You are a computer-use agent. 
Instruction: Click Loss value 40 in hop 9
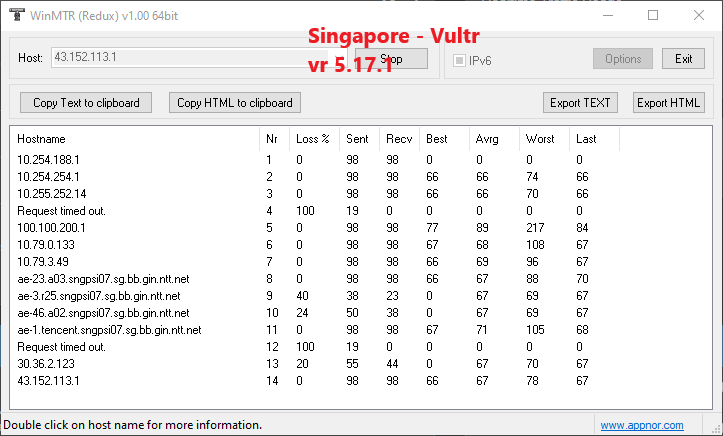[302, 296]
